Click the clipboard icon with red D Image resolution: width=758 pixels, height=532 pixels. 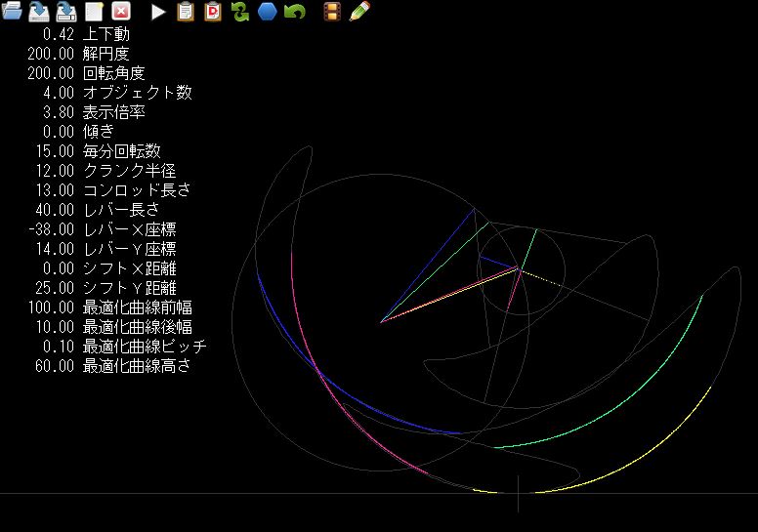click(213, 11)
